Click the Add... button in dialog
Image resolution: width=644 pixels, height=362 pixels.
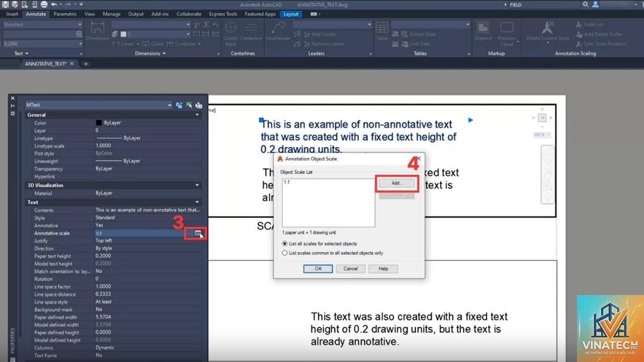(397, 183)
